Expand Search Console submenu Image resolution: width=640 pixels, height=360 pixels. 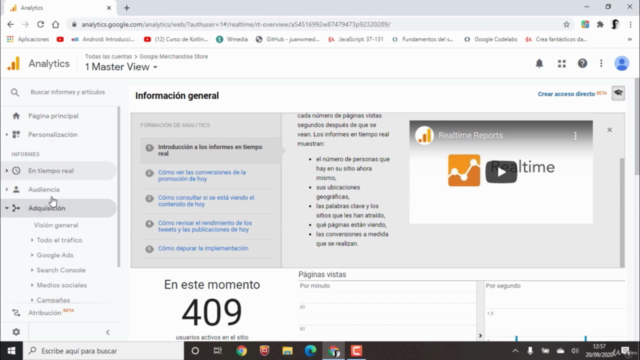click(32, 270)
